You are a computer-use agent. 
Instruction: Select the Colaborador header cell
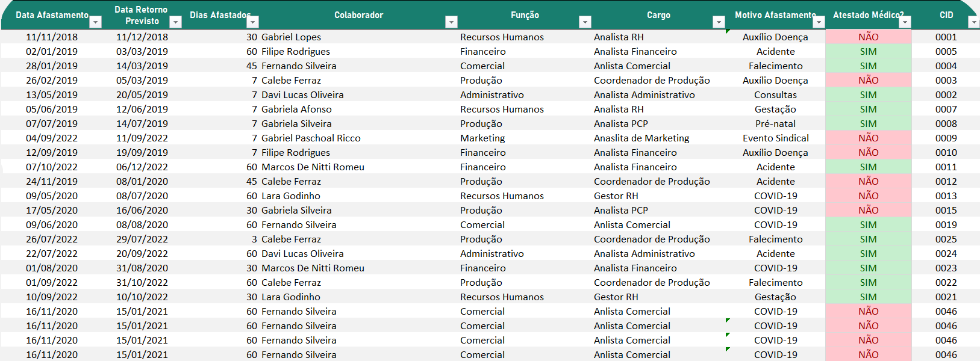358,15
